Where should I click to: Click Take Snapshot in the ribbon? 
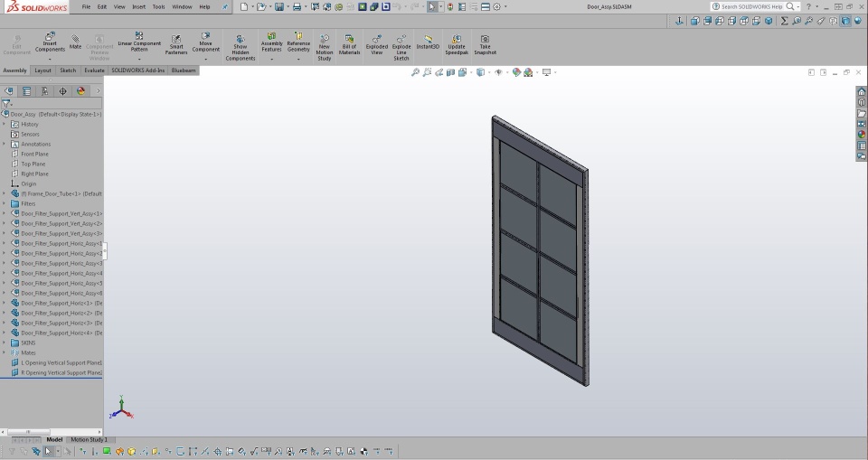click(x=485, y=44)
